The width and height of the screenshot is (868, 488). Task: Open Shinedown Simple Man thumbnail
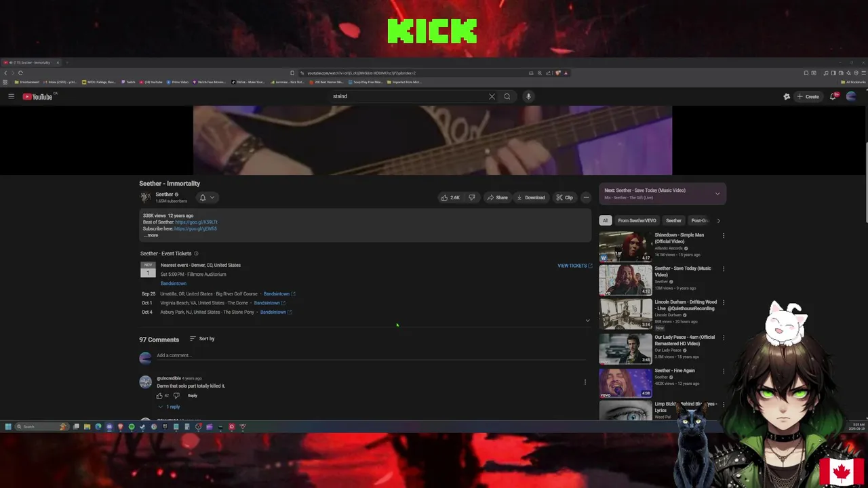coord(625,247)
